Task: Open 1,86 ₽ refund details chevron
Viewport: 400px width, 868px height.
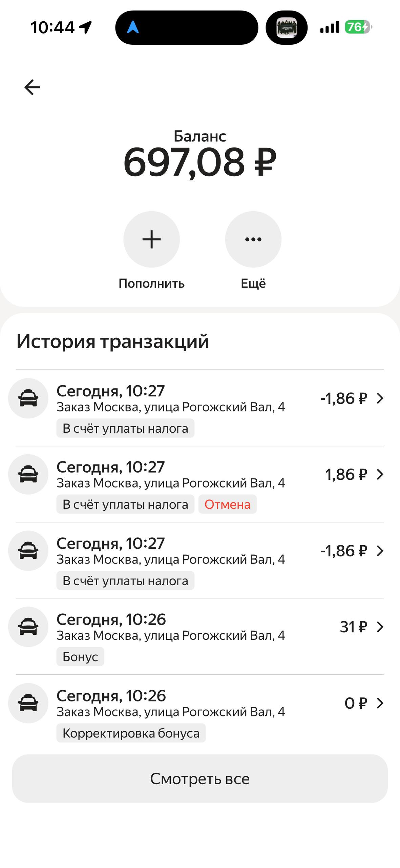Action: pos(380,474)
